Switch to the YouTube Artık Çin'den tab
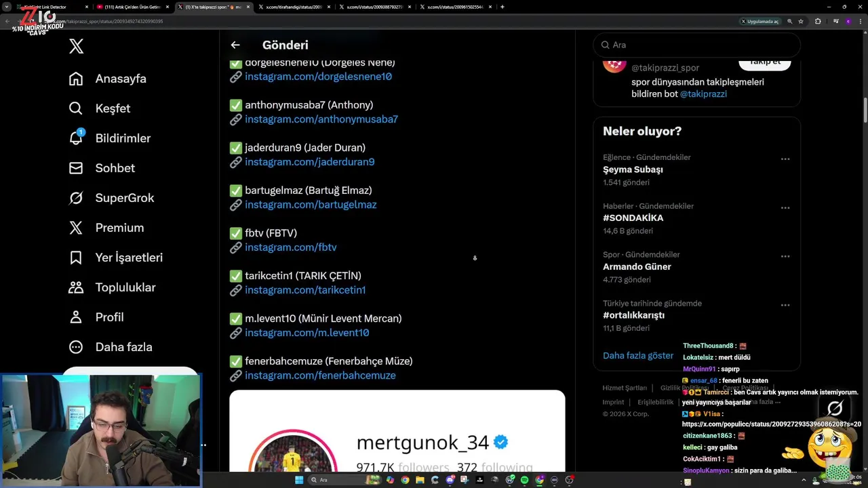This screenshot has height=488, width=868. 132,7
